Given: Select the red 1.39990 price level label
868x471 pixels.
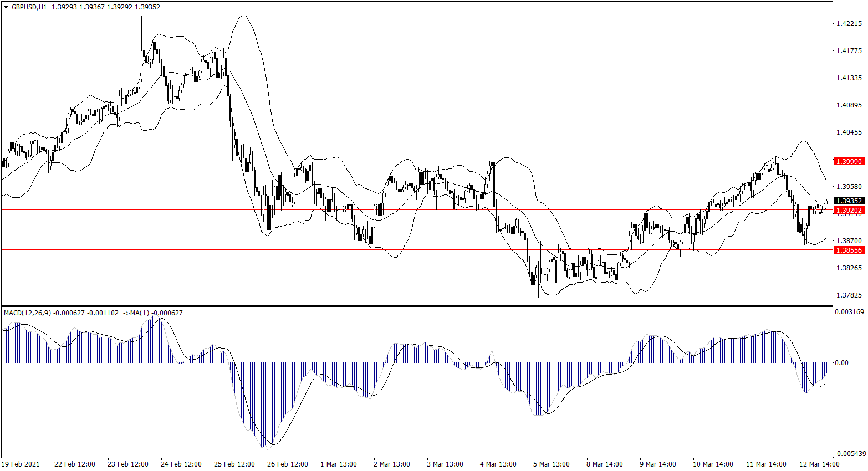Looking at the screenshot, I should tap(849, 161).
